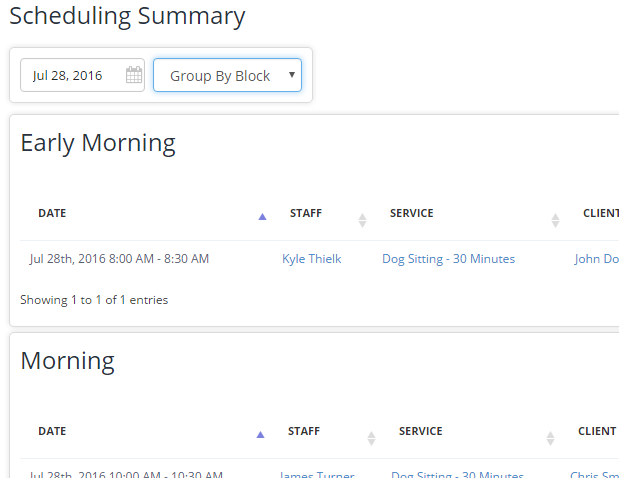
Task: Sort Early Morning table by Staff arrows
Action: click(x=362, y=220)
